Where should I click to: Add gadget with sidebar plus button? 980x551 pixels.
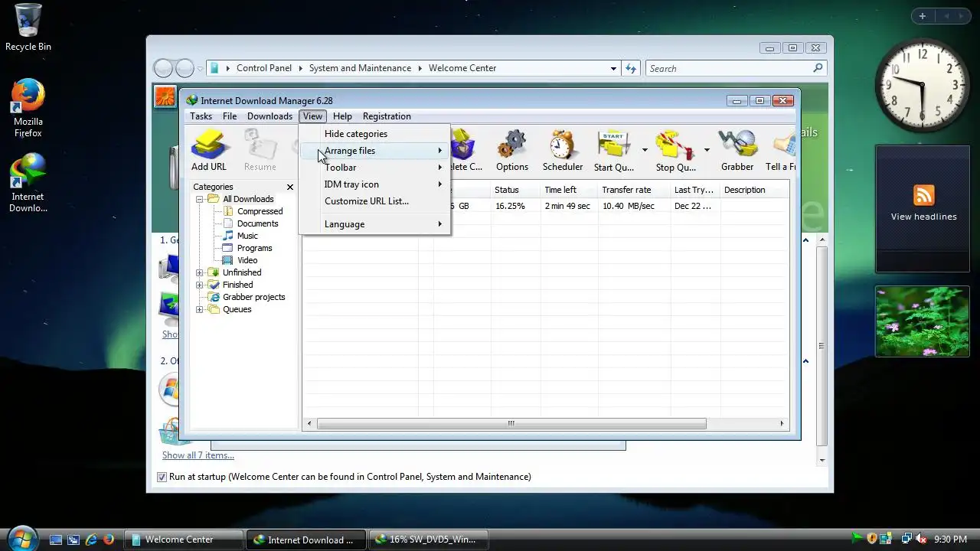[923, 16]
